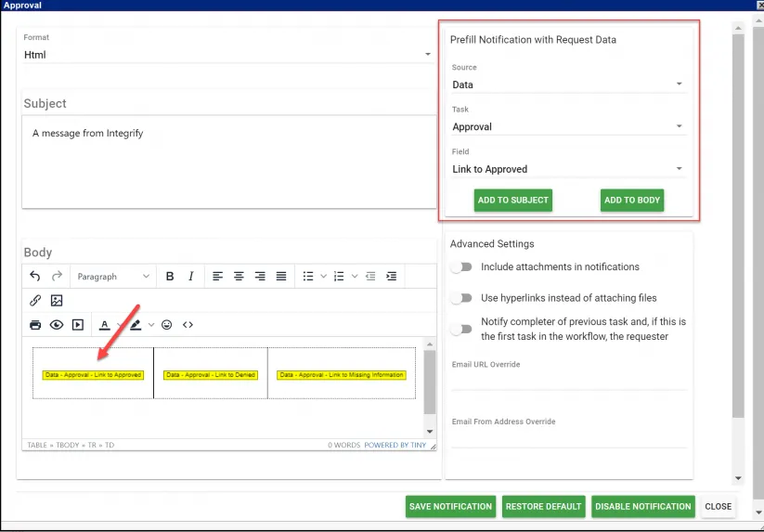This screenshot has width=764, height=532.
Task: Apply italic formatting in the editor
Action: click(191, 276)
